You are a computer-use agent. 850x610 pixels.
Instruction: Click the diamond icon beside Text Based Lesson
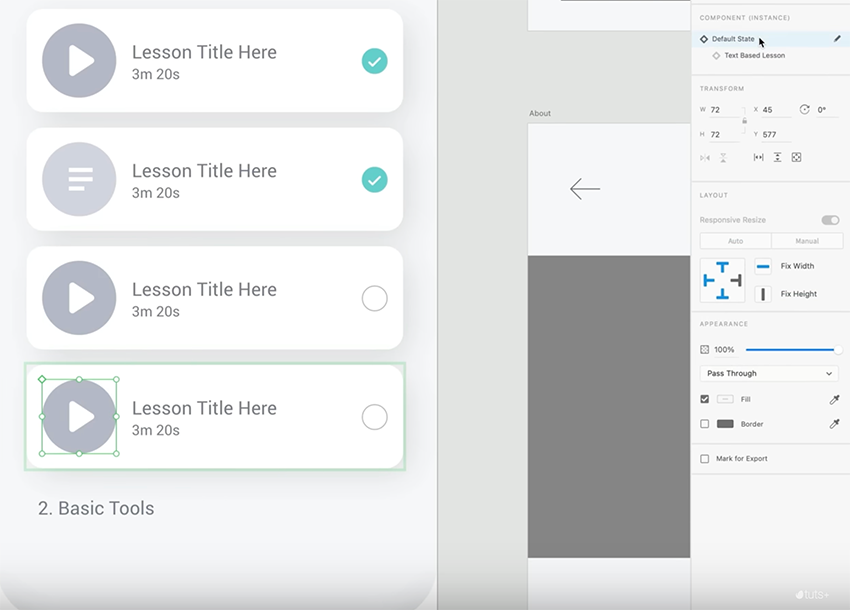(x=716, y=55)
